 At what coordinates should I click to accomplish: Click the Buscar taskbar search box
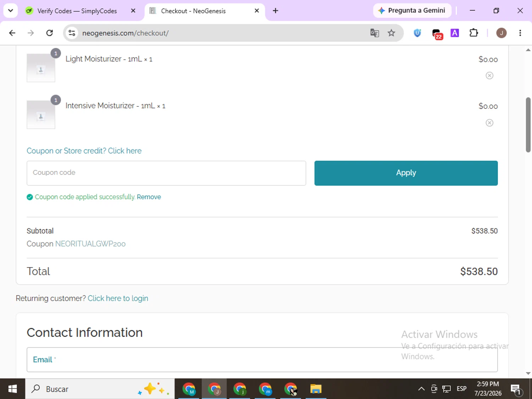coord(100,389)
